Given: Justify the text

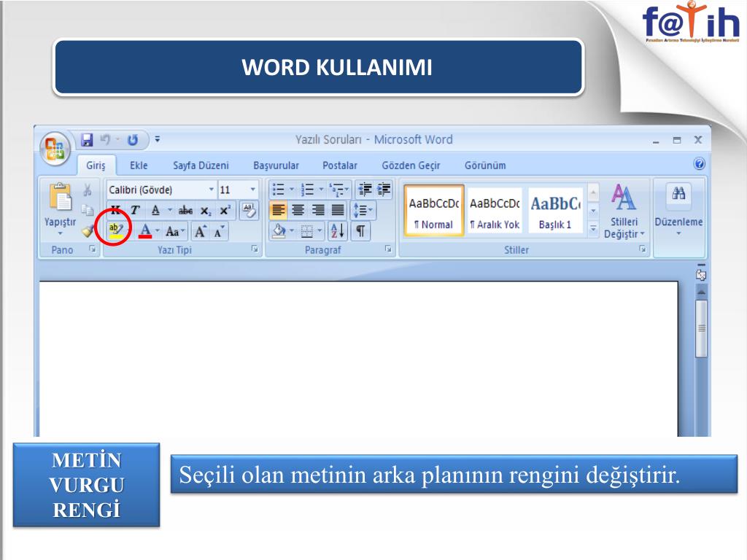Looking at the screenshot, I should point(338,210).
